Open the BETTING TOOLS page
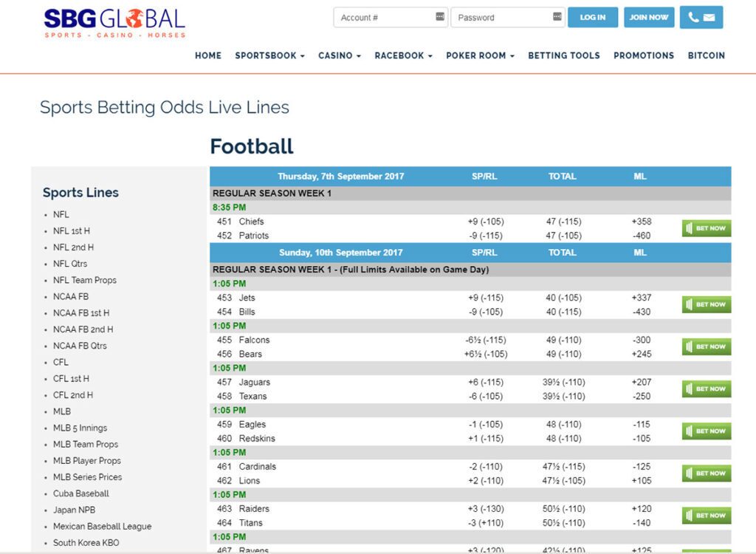The height and width of the screenshot is (554, 756). pos(564,55)
